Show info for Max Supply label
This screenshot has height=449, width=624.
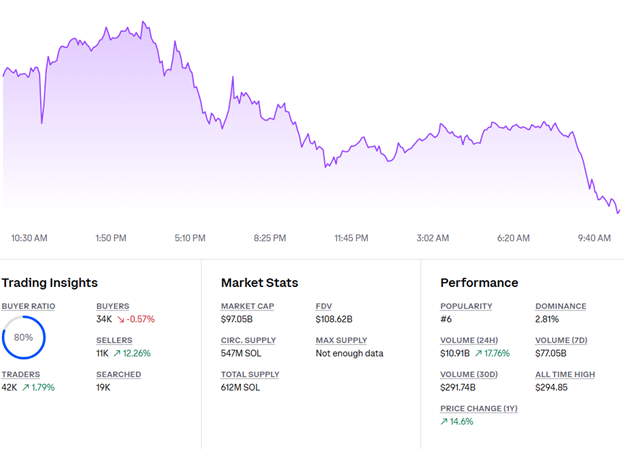(341, 340)
